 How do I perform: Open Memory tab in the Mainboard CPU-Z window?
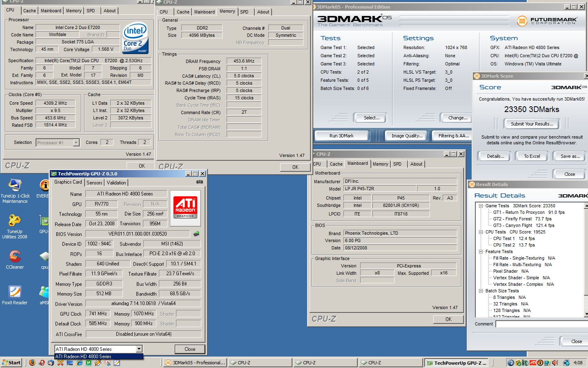coord(381,164)
